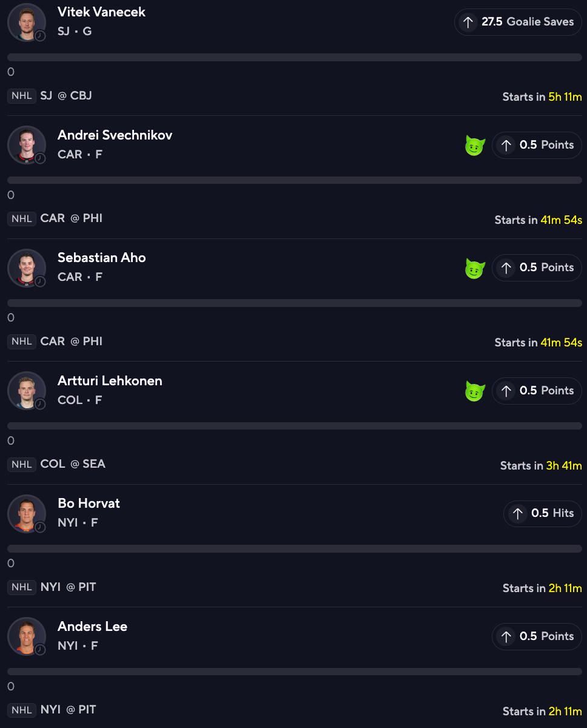Open Artturi Lehkonen player photo
Viewport: 587px width, 728px height.
[x=26, y=391]
